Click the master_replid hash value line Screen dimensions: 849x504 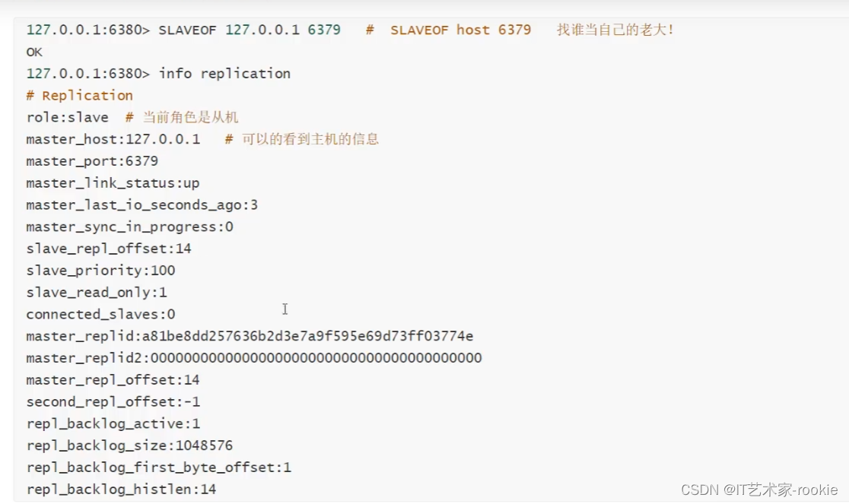pyautogui.click(x=250, y=336)
